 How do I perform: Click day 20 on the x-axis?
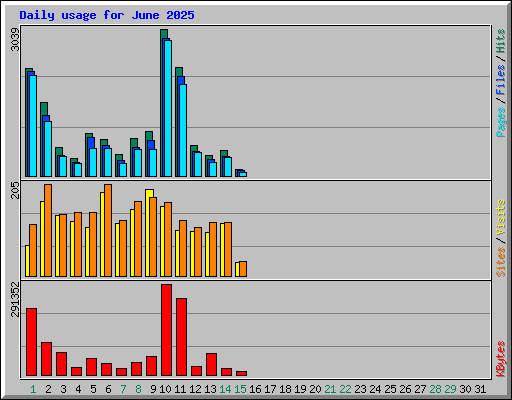click(x=315, y=389)
